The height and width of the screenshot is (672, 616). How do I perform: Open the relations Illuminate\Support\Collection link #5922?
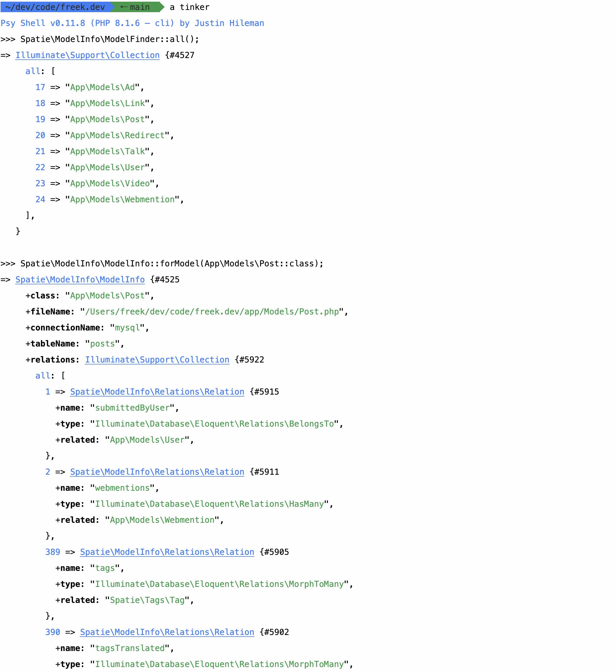[157, 360]
